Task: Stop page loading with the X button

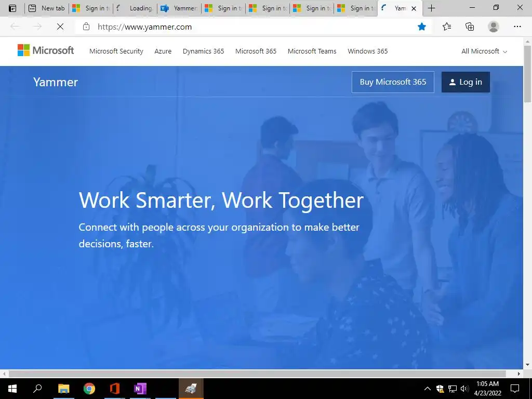Action: [x=60, y=26]
